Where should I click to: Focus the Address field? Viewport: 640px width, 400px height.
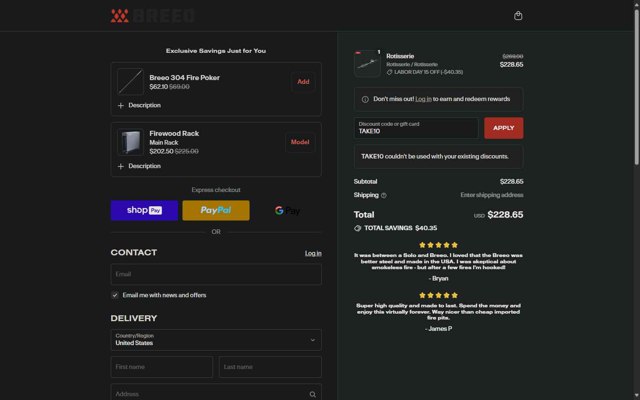click(x=216, y=393)
